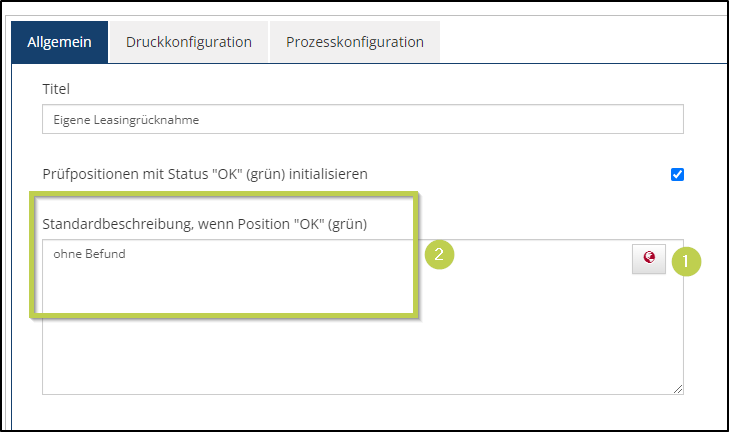Click the "Titel" field label
The width and height of the screenshot is (729, 432).
coord(56,89)
